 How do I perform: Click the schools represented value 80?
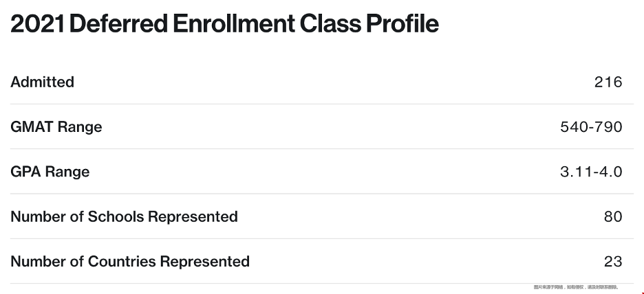[613, 216]
